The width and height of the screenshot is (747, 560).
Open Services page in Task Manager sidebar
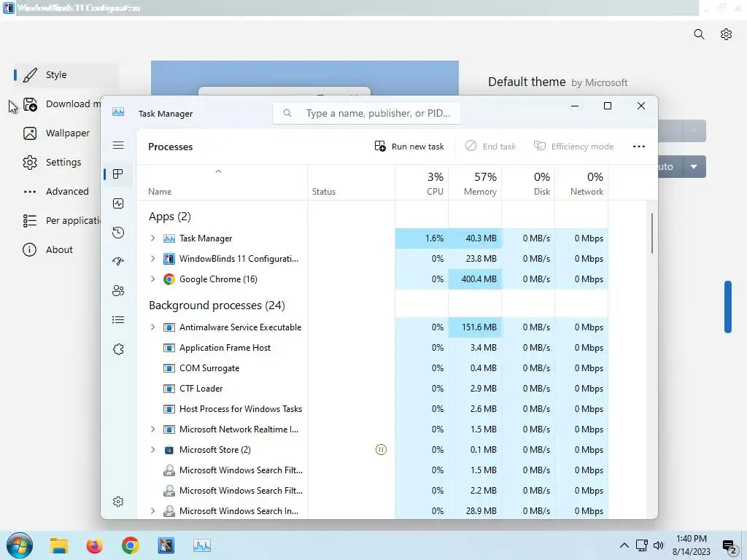coord(118,349)
